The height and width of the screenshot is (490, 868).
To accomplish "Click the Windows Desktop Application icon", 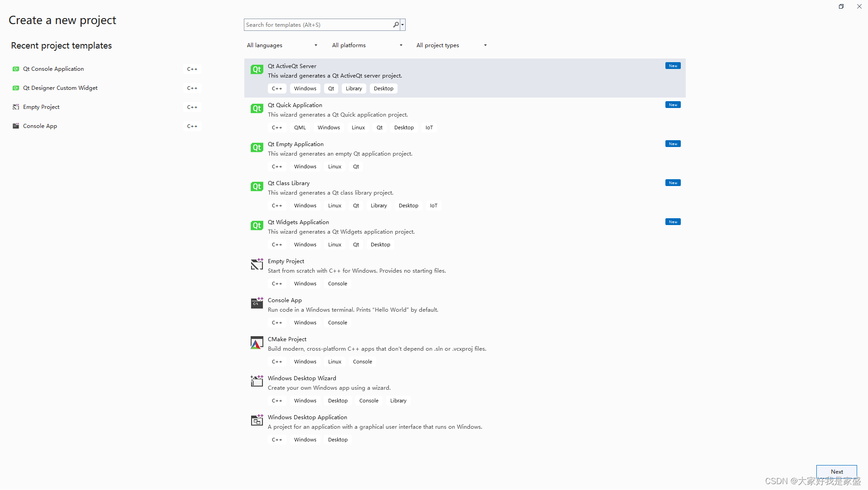I will tap(257, 420).
